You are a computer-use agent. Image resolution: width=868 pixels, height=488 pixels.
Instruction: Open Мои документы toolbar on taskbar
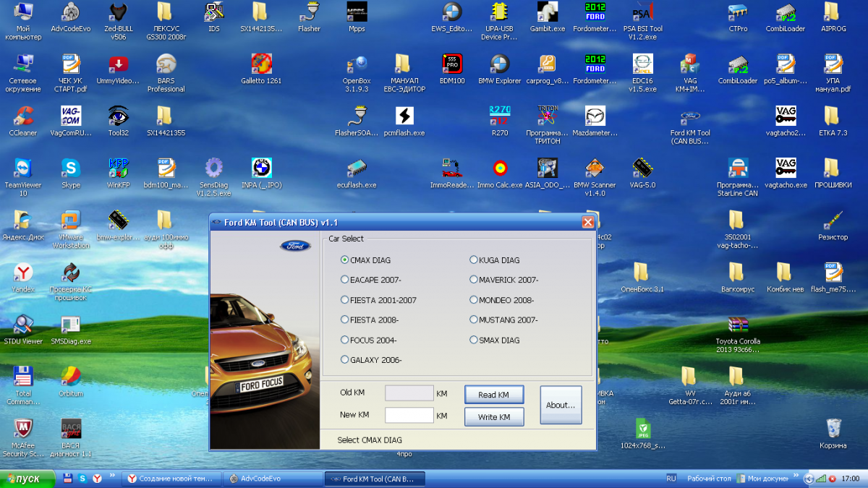coord(762,479)
